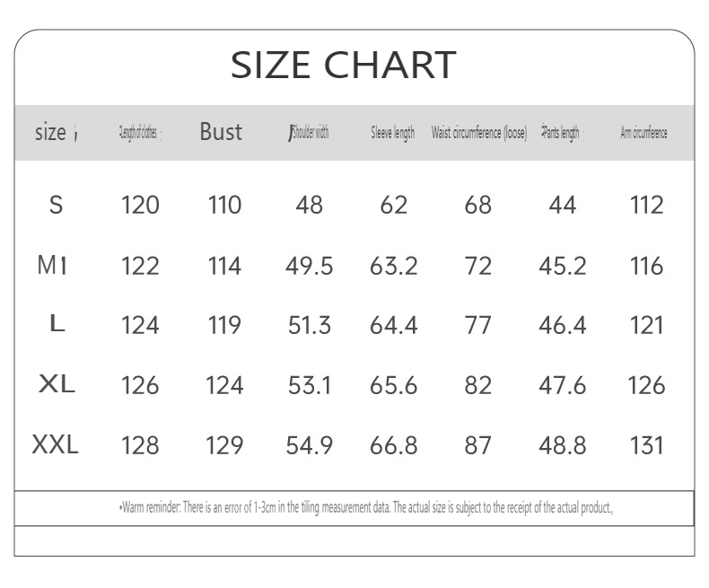Image resolution: width=709 pixels, height=588 pixels.
Task: Select the XL size row label
Action: 57,383
